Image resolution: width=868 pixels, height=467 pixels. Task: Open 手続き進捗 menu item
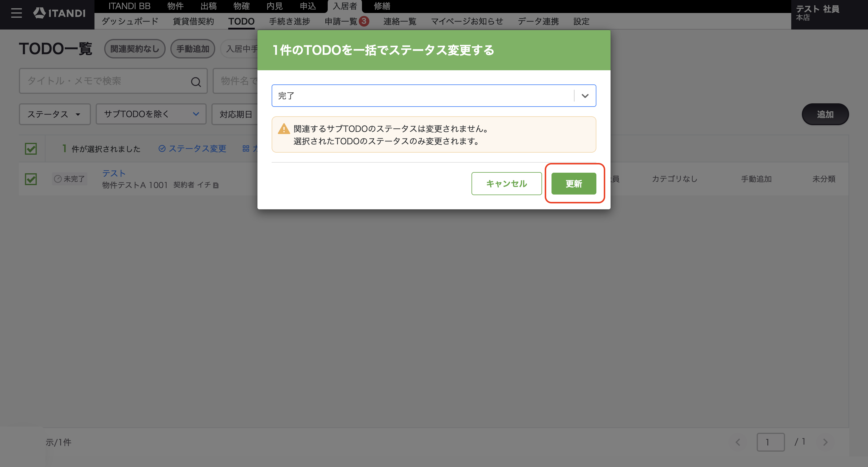coord(289,21)
